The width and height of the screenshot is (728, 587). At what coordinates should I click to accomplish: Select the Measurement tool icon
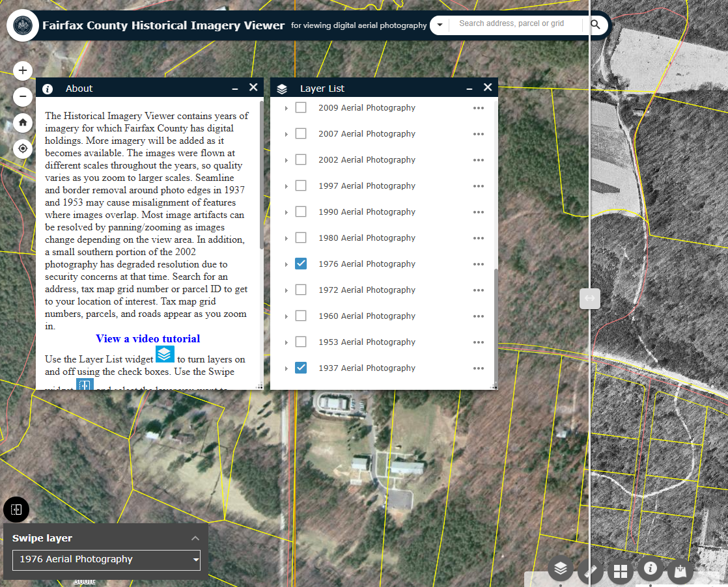(590, 569)
